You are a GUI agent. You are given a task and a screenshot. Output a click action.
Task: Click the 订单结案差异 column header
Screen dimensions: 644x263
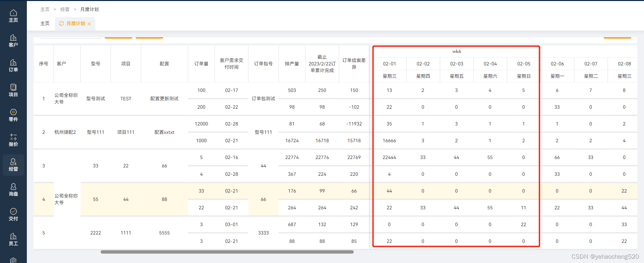click(x=354, y=64)
